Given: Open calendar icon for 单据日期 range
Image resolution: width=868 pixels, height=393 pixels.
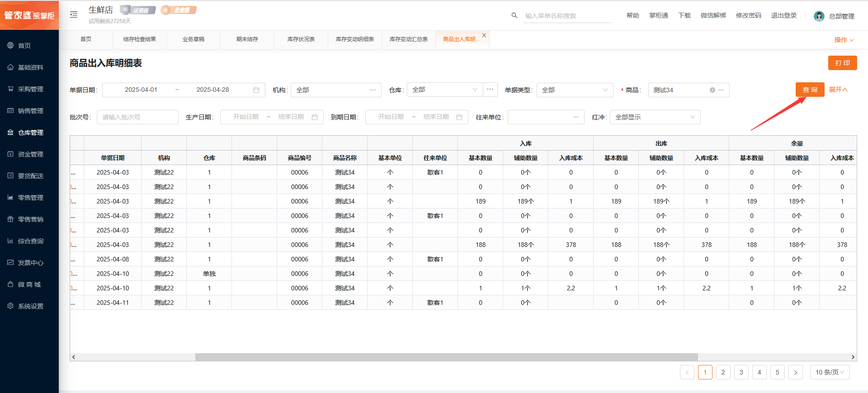Looking at the screenshot, I should (x=256, y=90).
